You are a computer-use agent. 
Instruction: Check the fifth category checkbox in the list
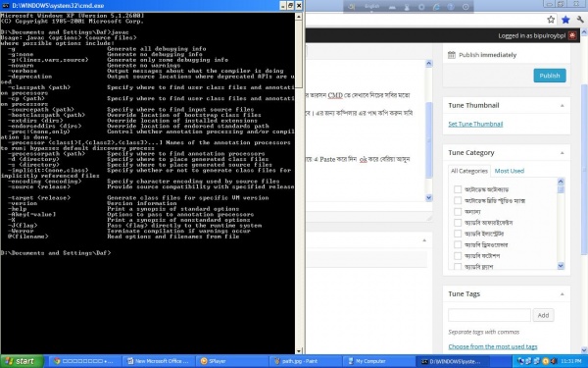458,234
